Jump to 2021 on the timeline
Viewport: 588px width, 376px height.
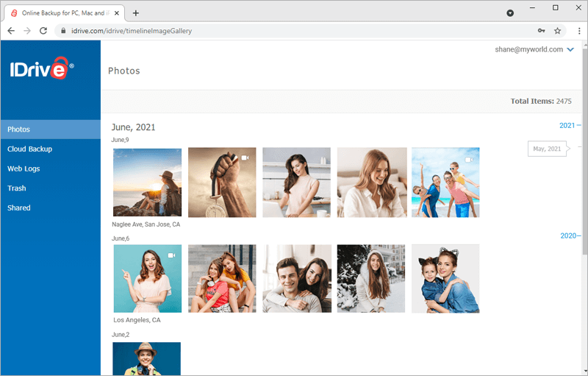click(567, 125)
